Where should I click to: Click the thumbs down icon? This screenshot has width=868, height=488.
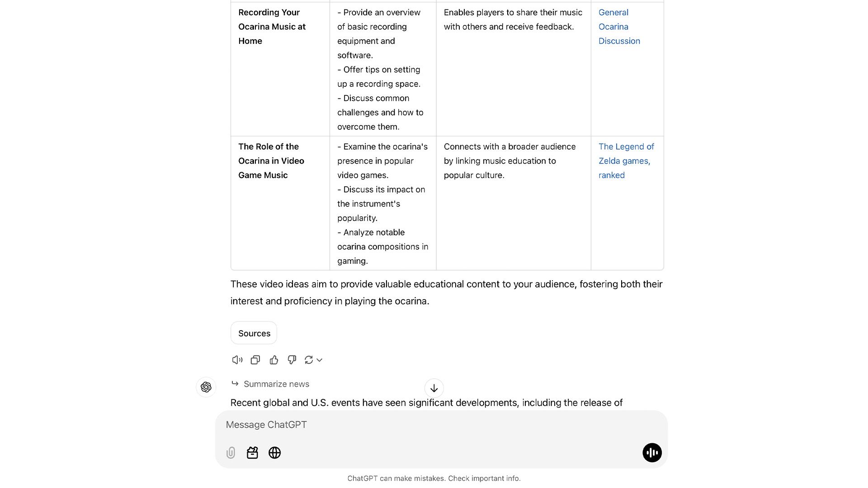coord(292,359)
